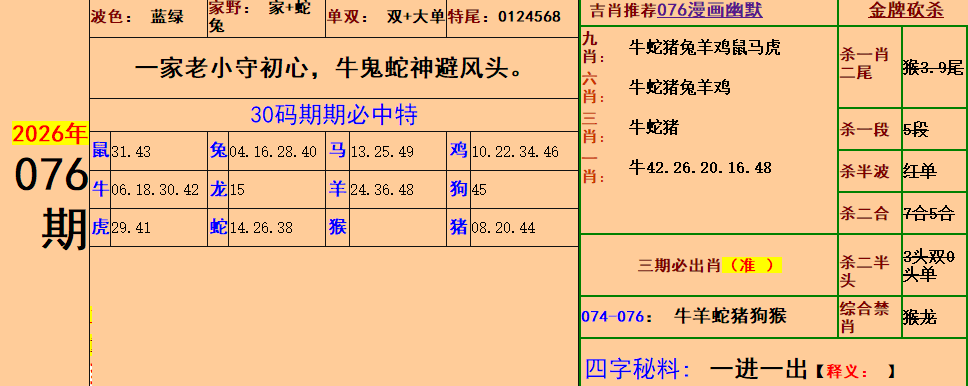This screenshot has height=386, width=968.
Task: Click the 六肖 label
Action: coord(593,87)
